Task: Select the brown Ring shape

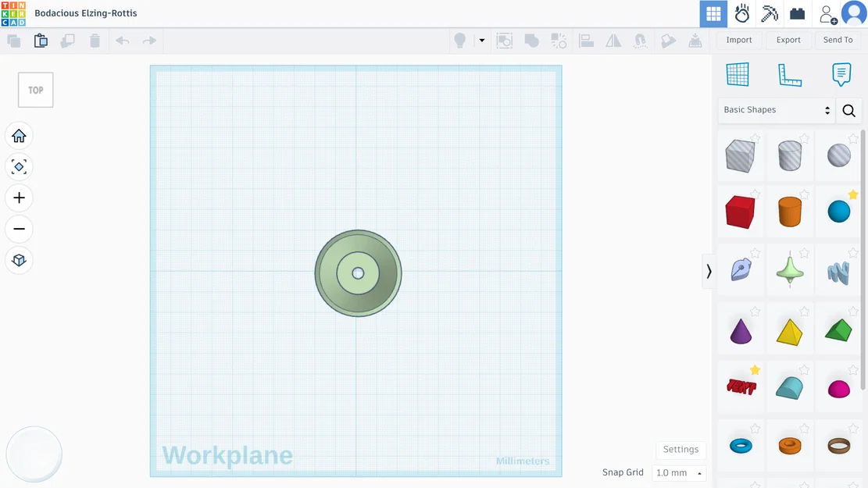Action: pos(838,445)
